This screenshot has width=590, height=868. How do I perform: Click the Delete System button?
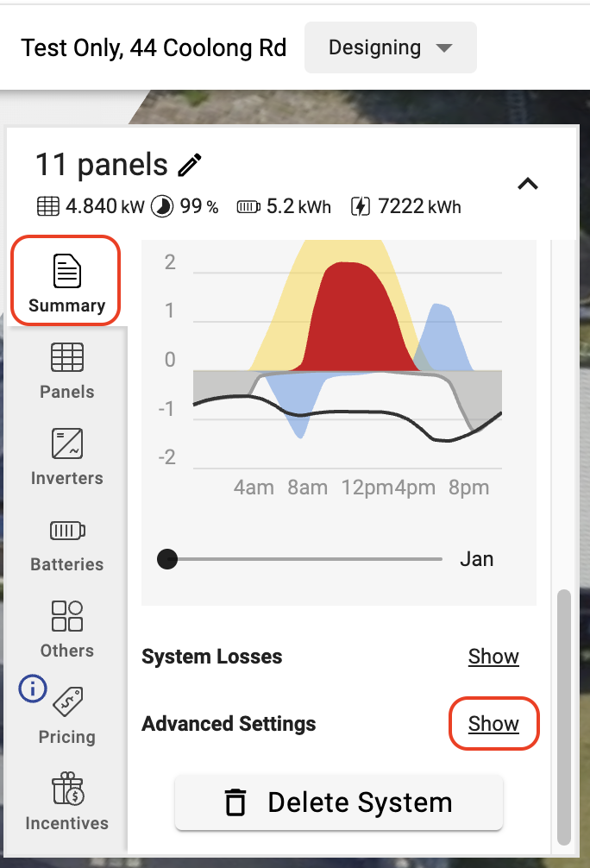point(339,802)
